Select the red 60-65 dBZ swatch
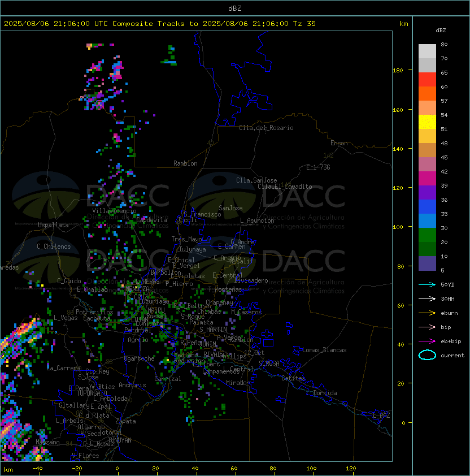This screenshot has width=470, height=476. (427, 80)
